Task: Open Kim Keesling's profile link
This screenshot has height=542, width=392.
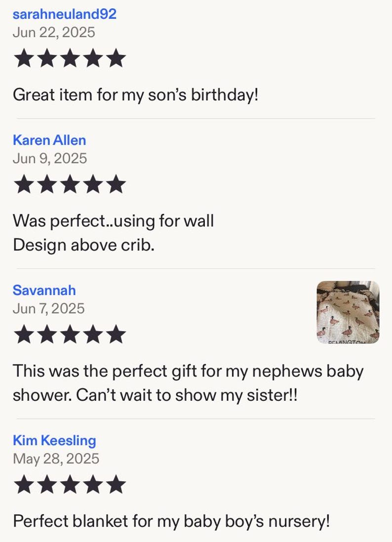Action: pyautogui.click(x=55, y=440)
